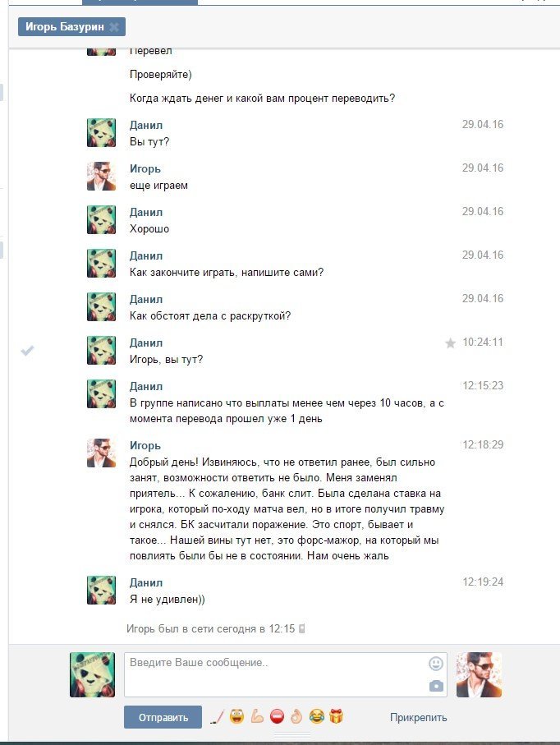Open Игорь's name link on 'еще играем'
Screen dimensions: 560x745
click(x=145, y=168)
